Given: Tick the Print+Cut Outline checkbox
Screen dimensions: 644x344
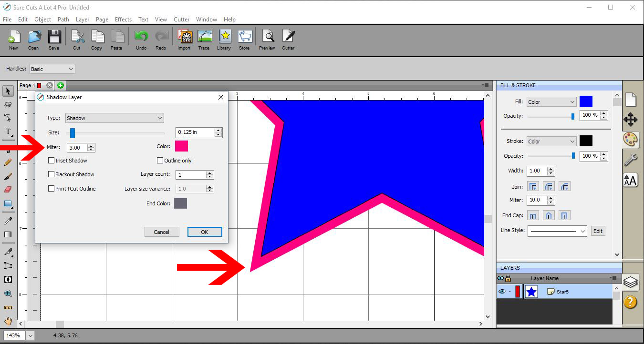Looking at the screenshot, I should tap(52, 189).
